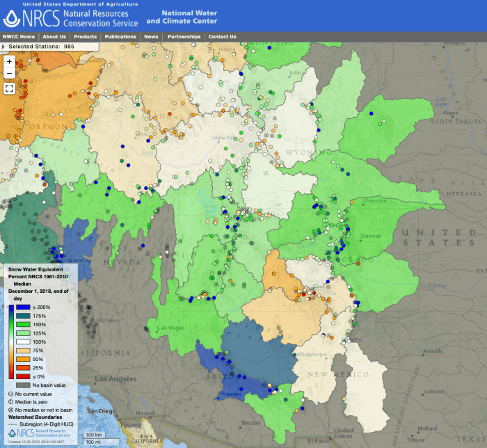Expand the Selected Stations panel arrow
This screenshot has width=487, height=448.
pos(3,47)
